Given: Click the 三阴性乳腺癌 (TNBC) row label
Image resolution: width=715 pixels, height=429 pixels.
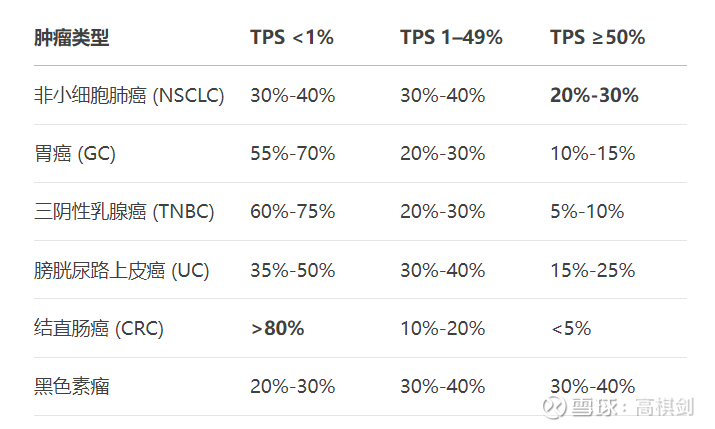Looking at the screenshot, I should 124,212.
